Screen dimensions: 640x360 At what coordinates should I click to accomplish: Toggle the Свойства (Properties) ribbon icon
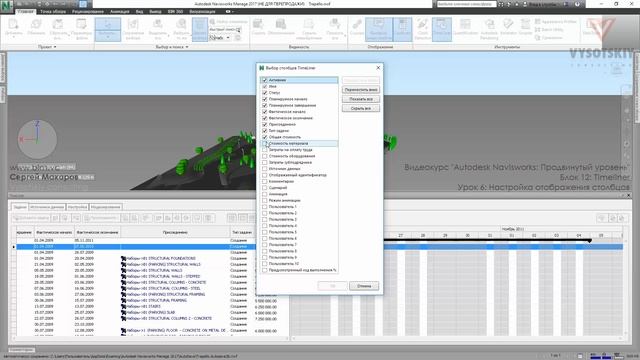click(x=402, y=29)
